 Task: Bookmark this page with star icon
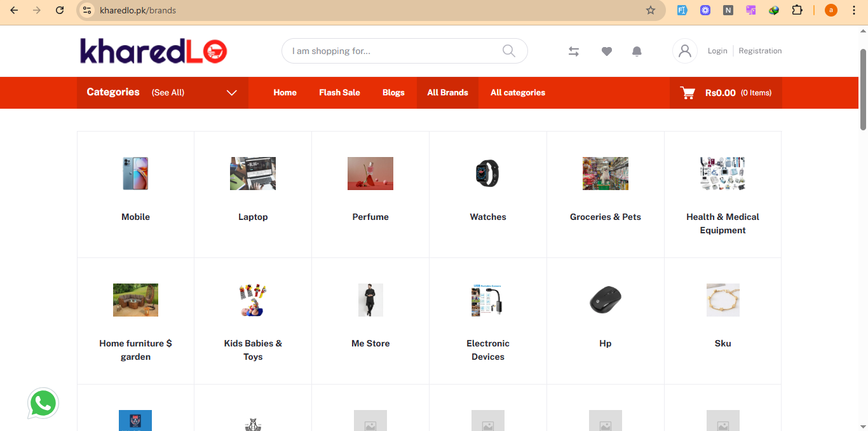click(x=650, y=10)
